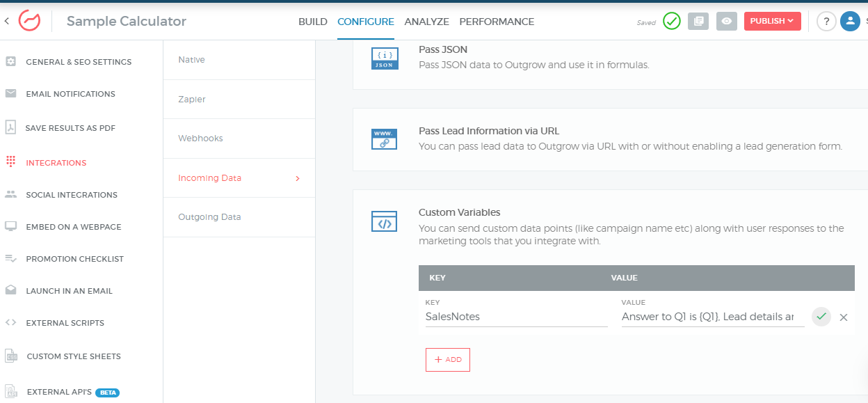The height and width of the screenshot is (403, 868).
Task: Click the green saved checkmark icon
Action: [671, 22]
